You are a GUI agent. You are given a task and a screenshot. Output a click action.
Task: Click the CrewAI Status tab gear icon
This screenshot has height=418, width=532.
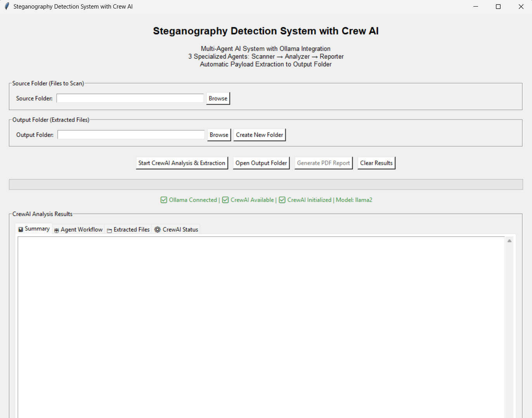pyautogui.click(x=158, y=230)
